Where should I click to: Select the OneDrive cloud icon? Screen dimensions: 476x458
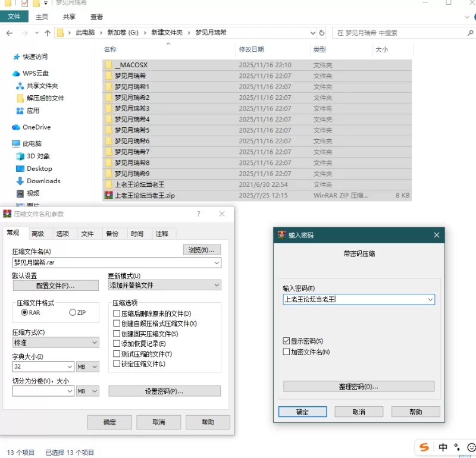tap(16, 127)
